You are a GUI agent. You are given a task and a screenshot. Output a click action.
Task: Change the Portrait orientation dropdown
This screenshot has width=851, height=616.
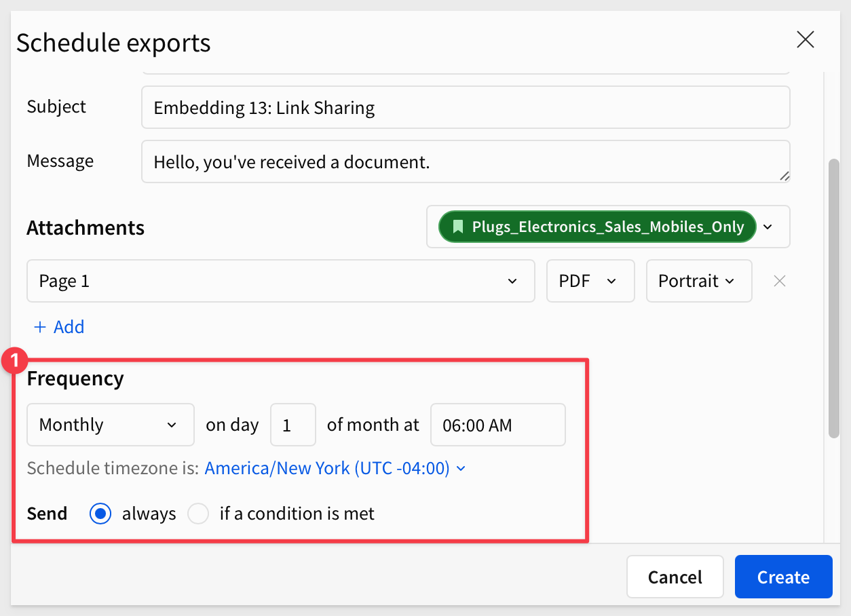699,281
